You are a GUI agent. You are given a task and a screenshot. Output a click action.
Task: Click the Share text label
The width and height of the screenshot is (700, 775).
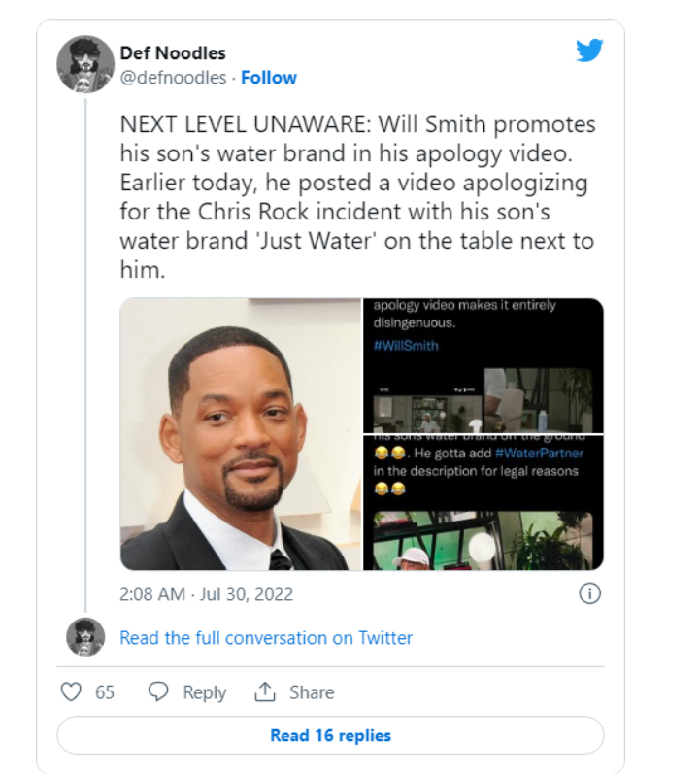coord(312,692)
